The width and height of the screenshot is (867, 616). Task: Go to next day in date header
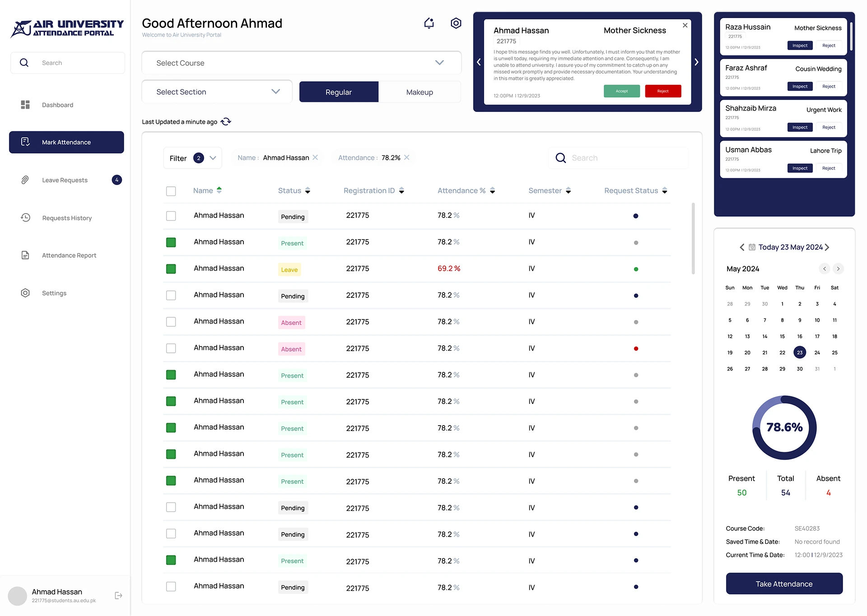coord(827,247)
